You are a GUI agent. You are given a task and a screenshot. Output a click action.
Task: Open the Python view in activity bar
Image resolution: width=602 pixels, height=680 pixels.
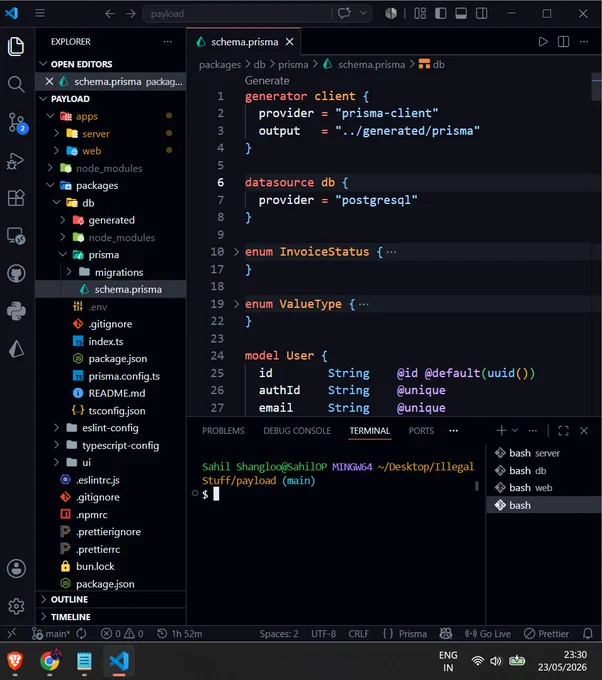(x=16, y=311)
